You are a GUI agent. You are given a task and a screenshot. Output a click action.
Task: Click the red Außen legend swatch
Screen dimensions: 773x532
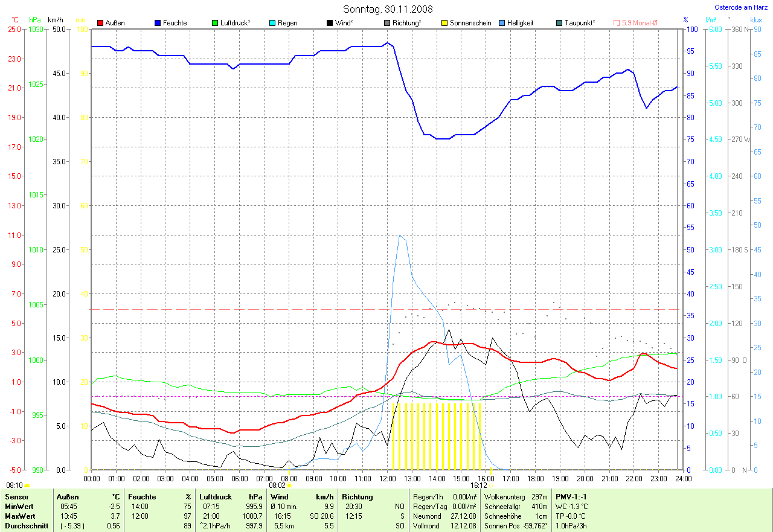[100, 23]
